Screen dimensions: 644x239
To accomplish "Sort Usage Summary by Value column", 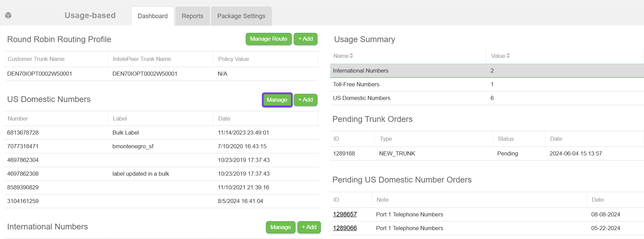I will (x=500, y=56).
